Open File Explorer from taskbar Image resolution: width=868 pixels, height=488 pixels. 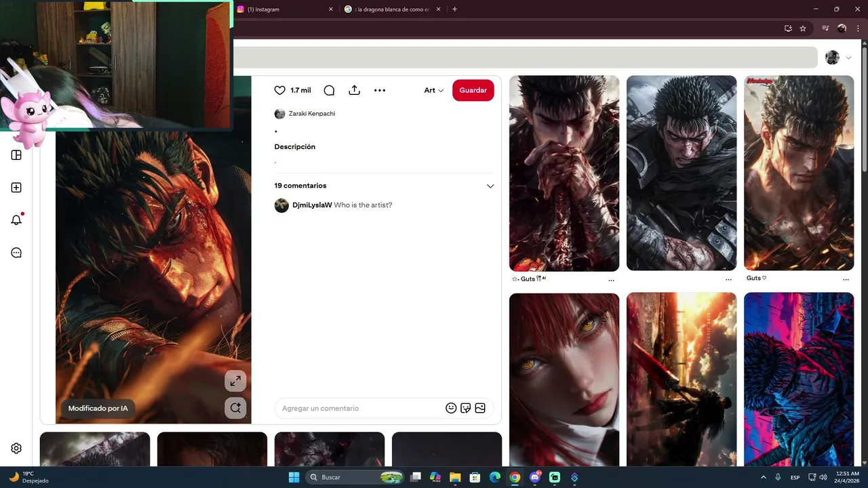pos(455,477)
